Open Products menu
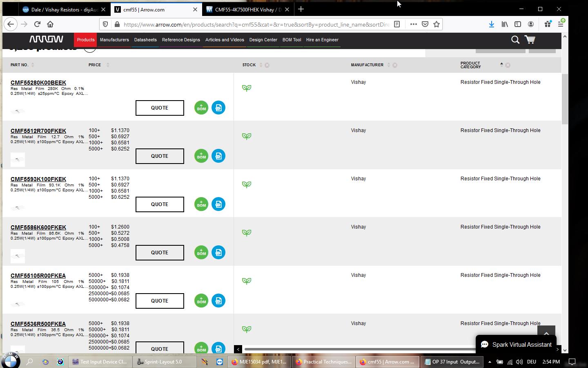Image resolution: width=588 pixels, height=368 pixels. tap(86, 40)
